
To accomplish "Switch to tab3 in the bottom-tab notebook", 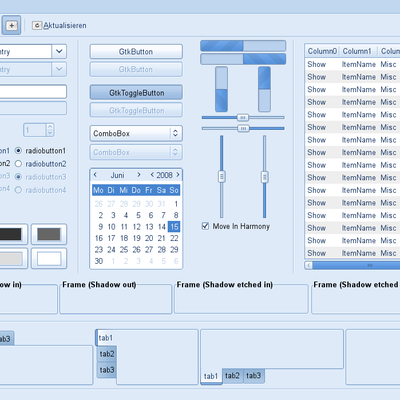I will [254, 376].
